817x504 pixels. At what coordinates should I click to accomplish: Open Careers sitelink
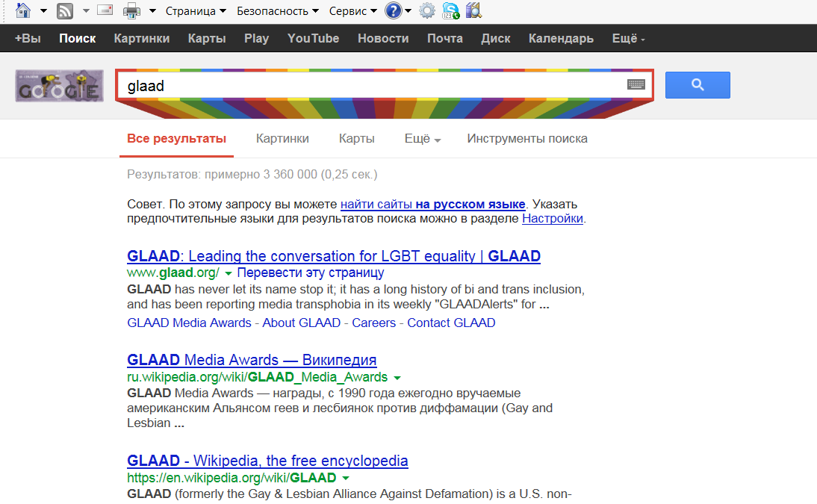(x=373, y=323)
